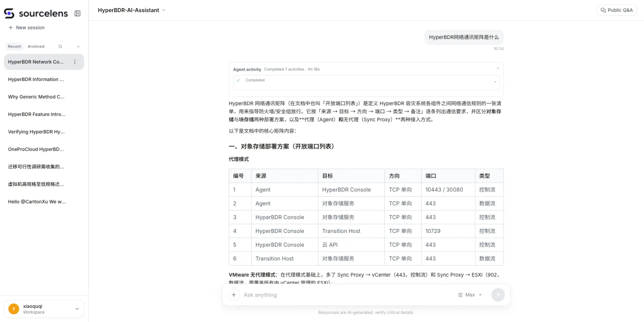Open Why Generic Method C... session
Image resolution: width=644 pixels, height=322 pixels.
[x=44, y=97]
